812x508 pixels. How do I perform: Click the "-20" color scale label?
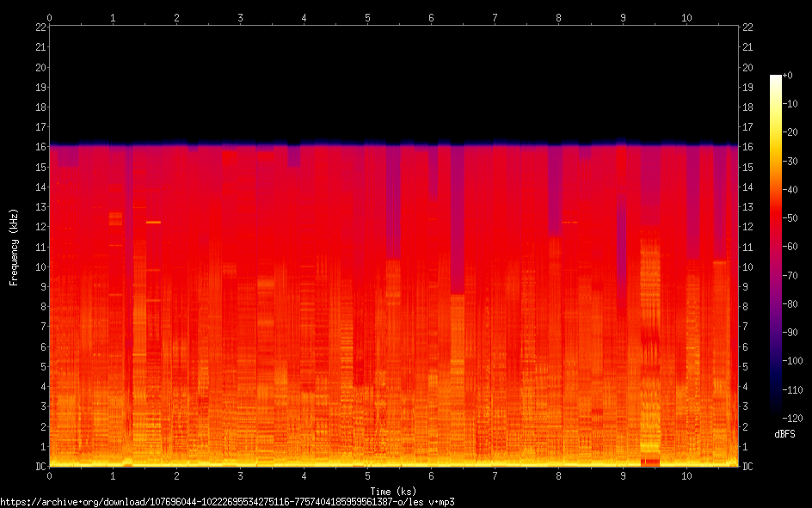click(790, 132)
